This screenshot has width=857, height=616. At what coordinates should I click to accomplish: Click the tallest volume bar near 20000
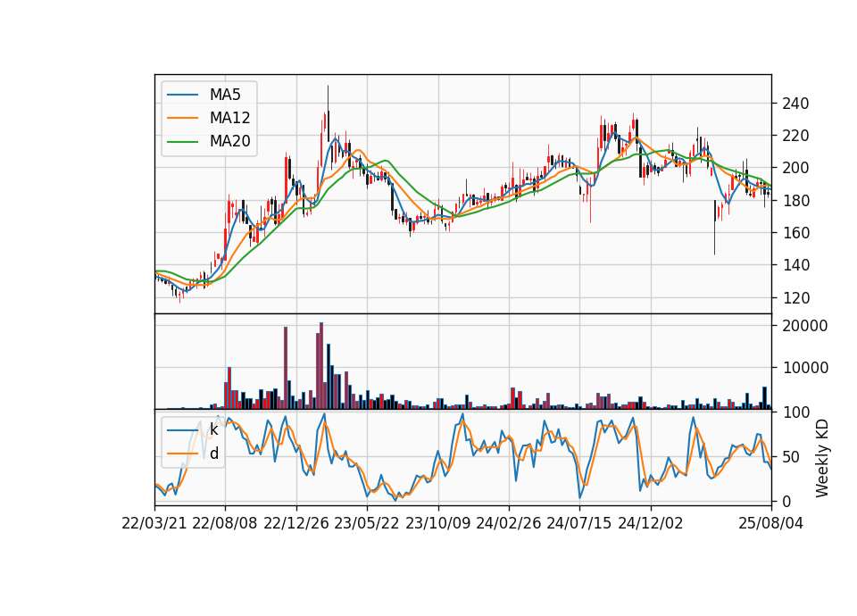click(321, 366)
